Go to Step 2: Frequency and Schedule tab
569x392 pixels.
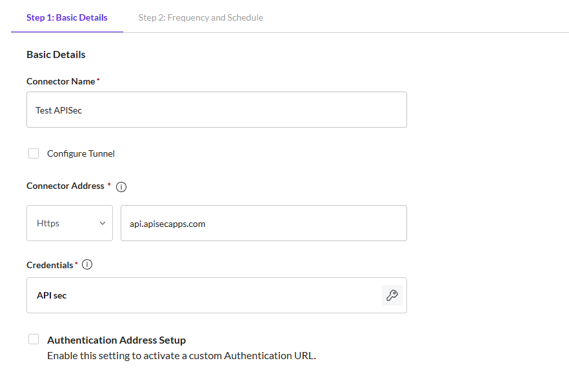pos(201,17)
